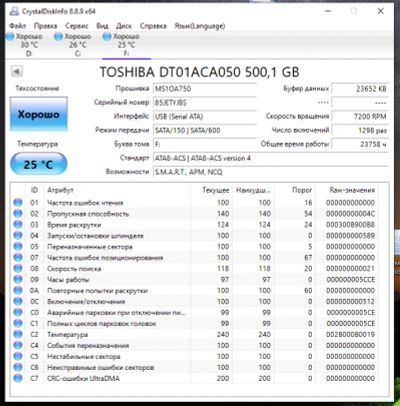Click the Буфер данных value 23652 KB

[360, 89]
